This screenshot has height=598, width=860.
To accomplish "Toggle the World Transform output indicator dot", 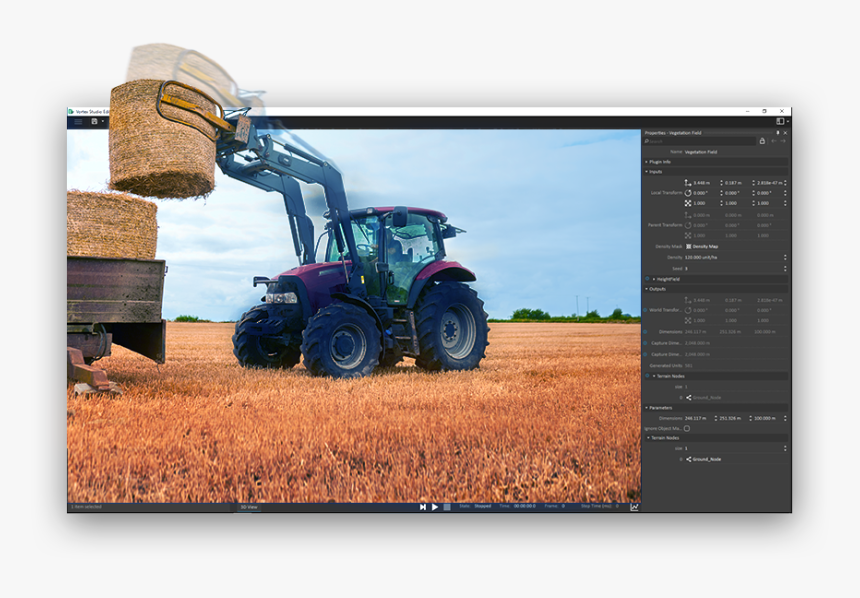I will (x=647, y=310).
